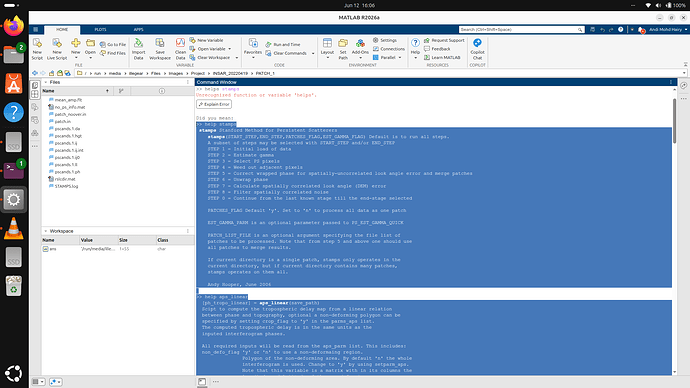The width and height of the screenshot is (690, 388).
Task: Open address bar folder history dropdown
Action: click(x=684, y=73)
